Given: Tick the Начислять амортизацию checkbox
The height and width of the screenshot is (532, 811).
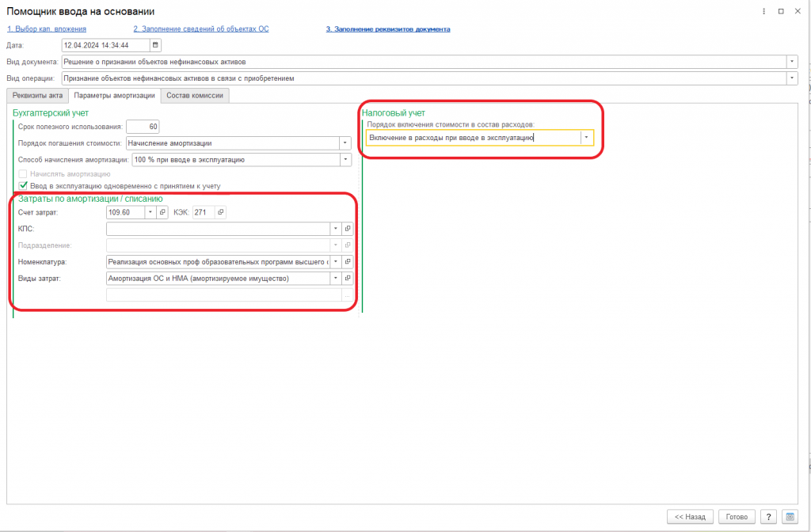Looking at the screenshot, I should pos(23,173).
